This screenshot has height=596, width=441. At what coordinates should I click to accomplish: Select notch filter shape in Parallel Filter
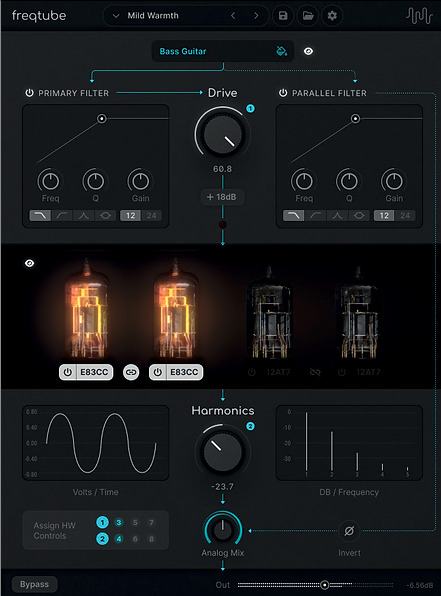tap(359, 216)
